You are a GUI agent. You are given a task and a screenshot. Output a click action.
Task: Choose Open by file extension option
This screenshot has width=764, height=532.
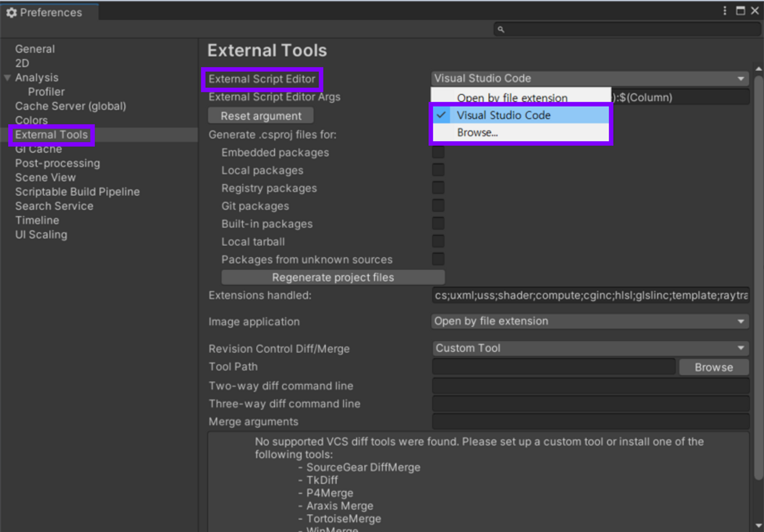[x=512, y=98]
